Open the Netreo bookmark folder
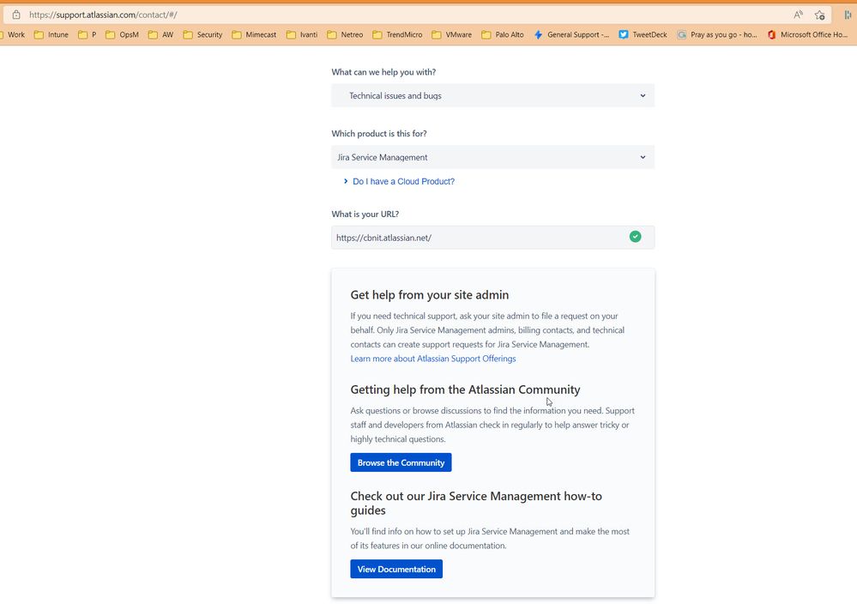Image resolution: width=857 pixels, height=616 pixels. point(345,34)
